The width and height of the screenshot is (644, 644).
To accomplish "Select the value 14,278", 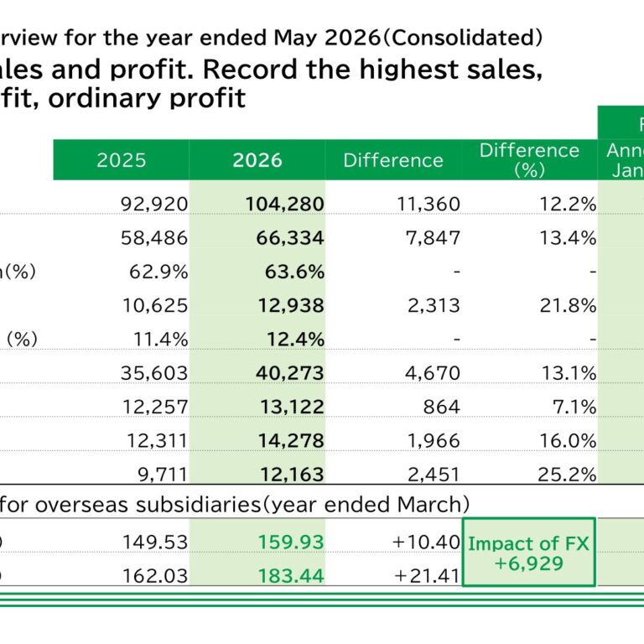I will pyautogui.click(x=291, y=441).
